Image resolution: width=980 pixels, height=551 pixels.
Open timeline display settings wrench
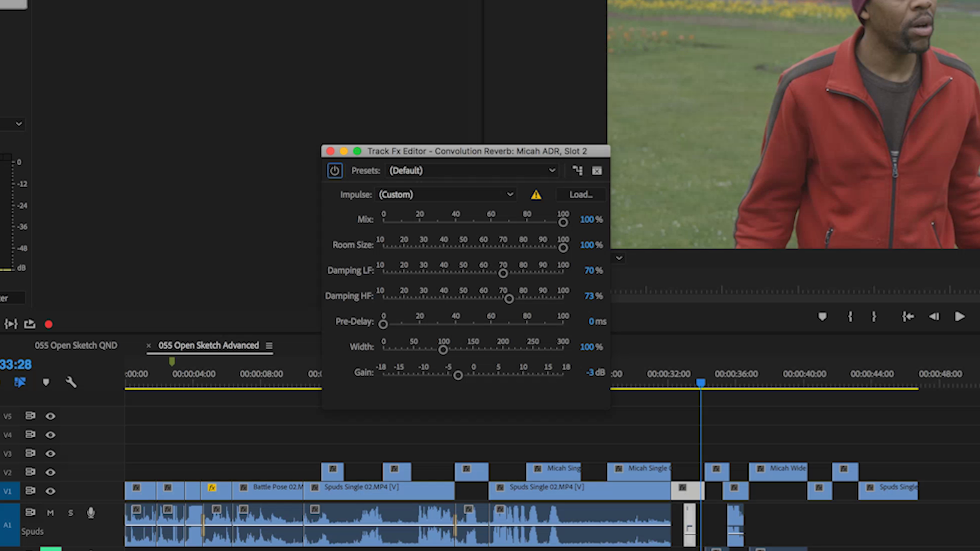(71, 382)
